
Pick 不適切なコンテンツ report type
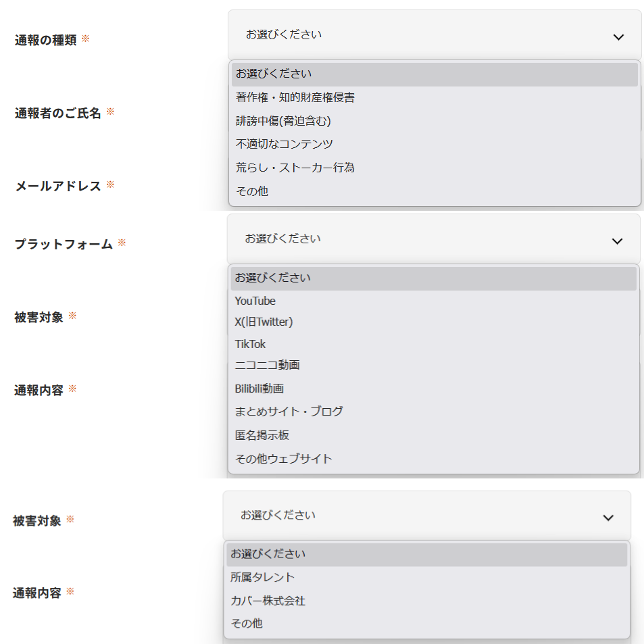(x=284, y=144)
